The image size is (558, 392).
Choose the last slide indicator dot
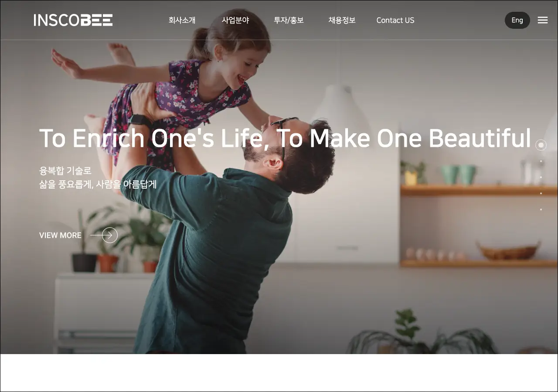[541, 210]
